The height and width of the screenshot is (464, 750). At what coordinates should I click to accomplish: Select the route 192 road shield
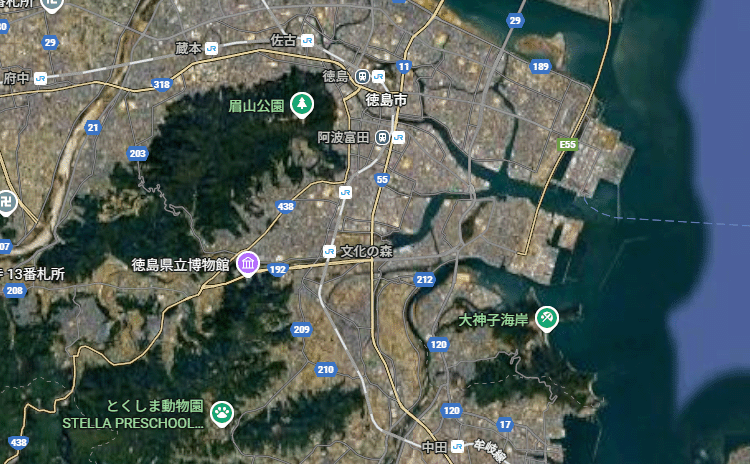click(278, 269)
